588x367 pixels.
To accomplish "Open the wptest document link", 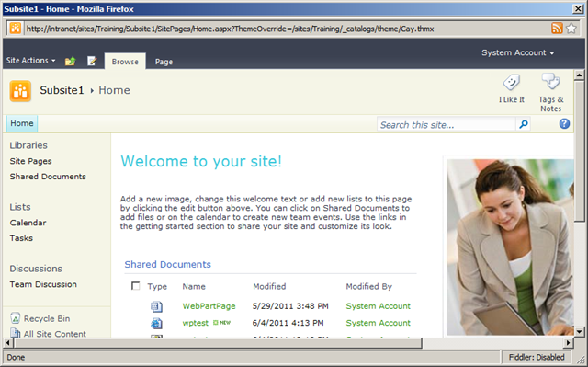I will click(x=196, y=323).
